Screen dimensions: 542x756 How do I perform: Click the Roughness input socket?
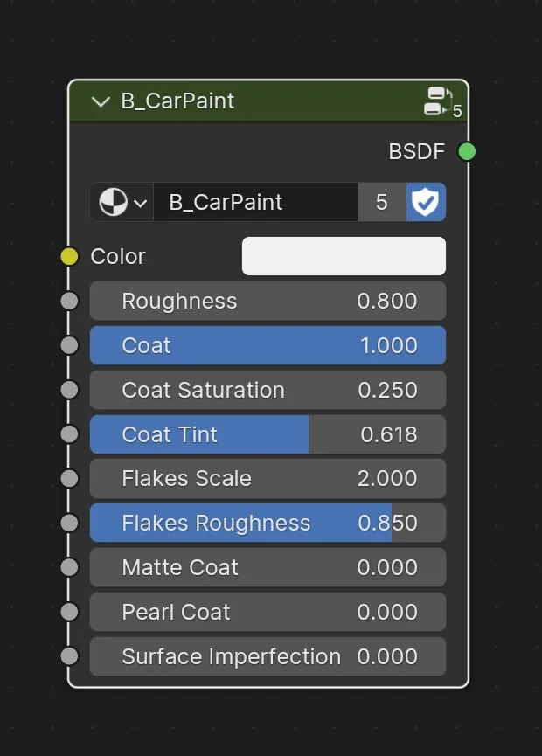tap(68, 301)
